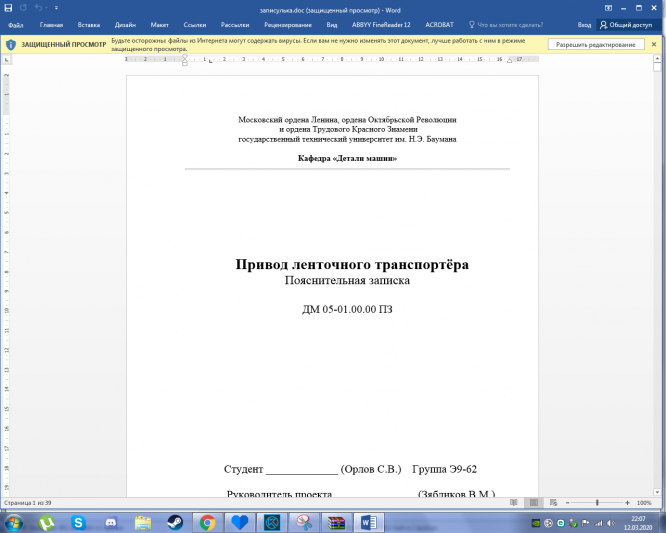Click the 'Что вы хотите сделать?' search field

coord(510,25)
